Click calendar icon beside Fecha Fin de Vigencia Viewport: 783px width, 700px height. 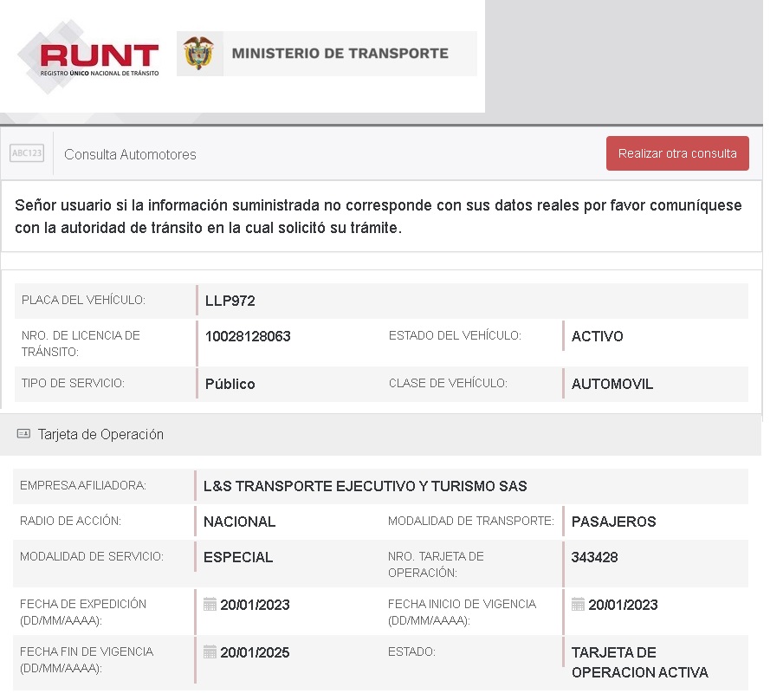(210, 652)
